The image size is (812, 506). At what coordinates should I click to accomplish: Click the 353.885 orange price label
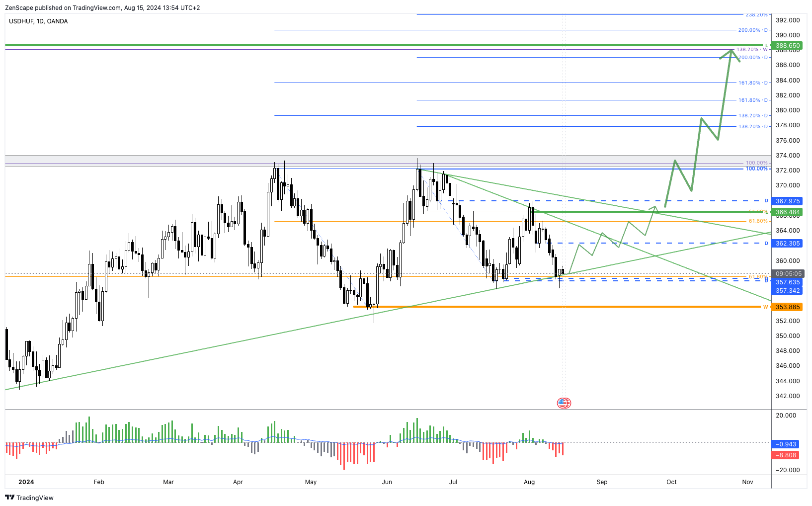point(788,307)
